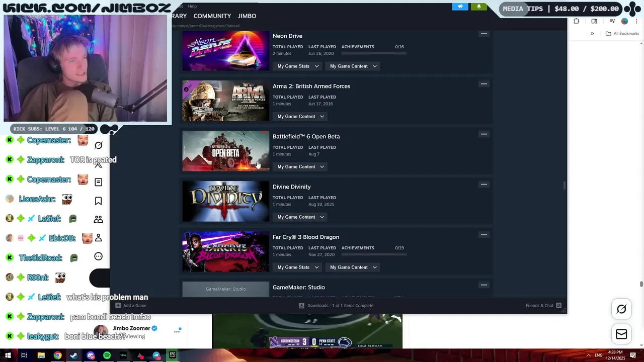The width and height of the screenshot is (644, 362).
Task: Open the Divine Divinity game title link
Action: 291,187
